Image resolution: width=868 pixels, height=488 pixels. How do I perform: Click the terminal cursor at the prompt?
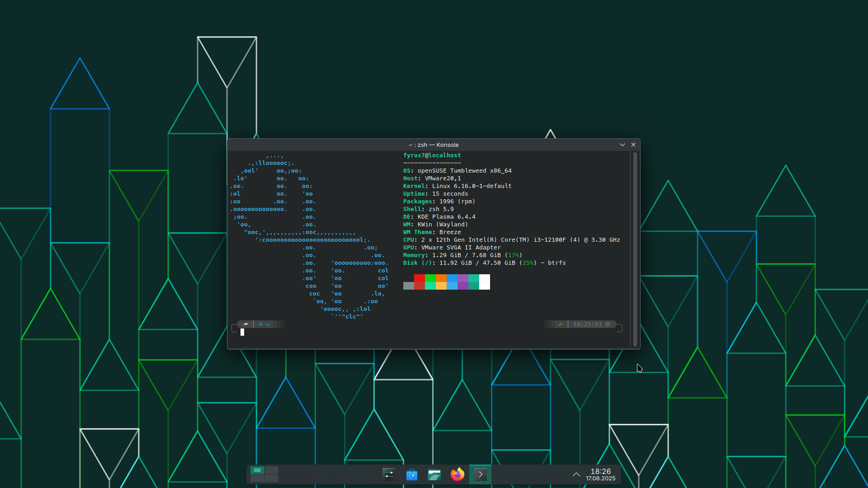pyautogui.click(x=242, y=332)
